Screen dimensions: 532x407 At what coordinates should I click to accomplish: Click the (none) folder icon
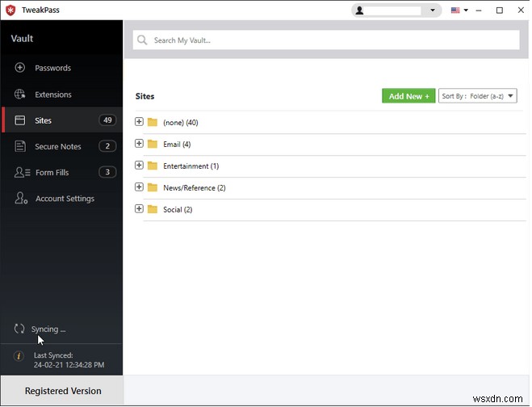coord(153,122)
